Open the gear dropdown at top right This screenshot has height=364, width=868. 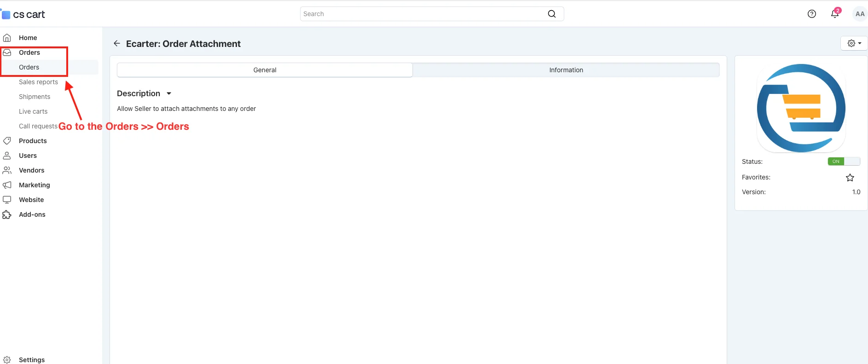click(x=854, y=43)
